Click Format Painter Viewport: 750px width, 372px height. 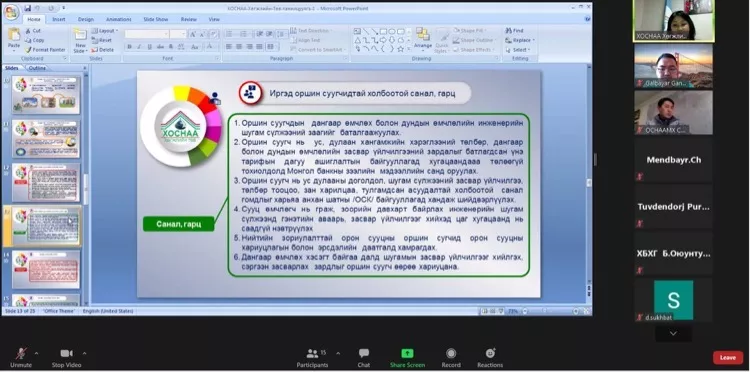tap(45, 50)
